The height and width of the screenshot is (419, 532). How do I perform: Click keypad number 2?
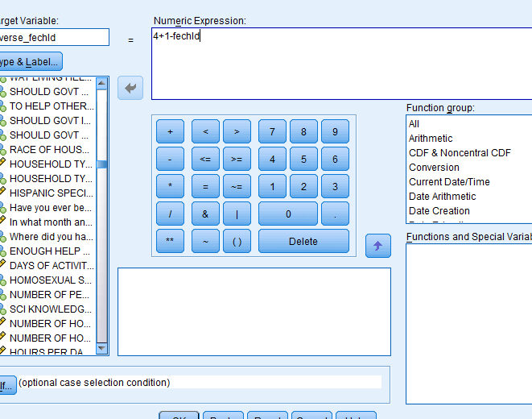[x=303, y=186]
